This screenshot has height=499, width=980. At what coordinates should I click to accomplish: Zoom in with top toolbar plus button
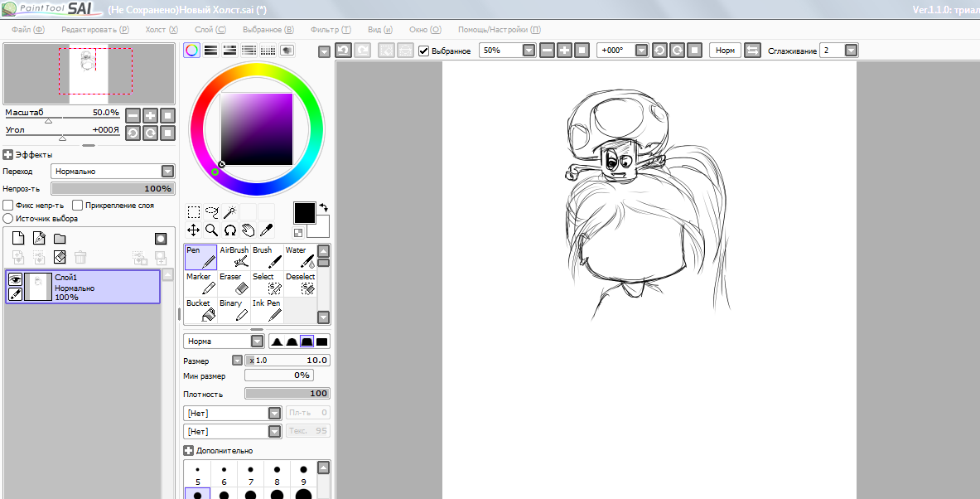pos(564,50)
